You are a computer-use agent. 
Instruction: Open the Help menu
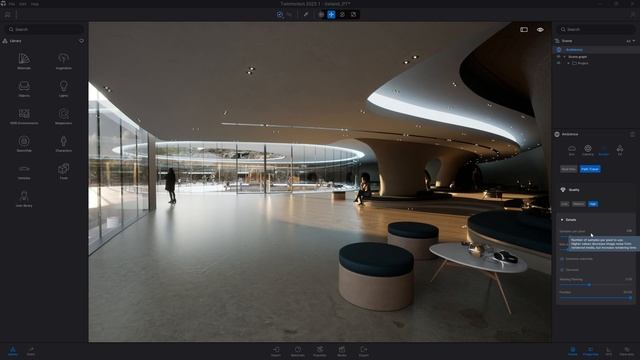[35, 4]
